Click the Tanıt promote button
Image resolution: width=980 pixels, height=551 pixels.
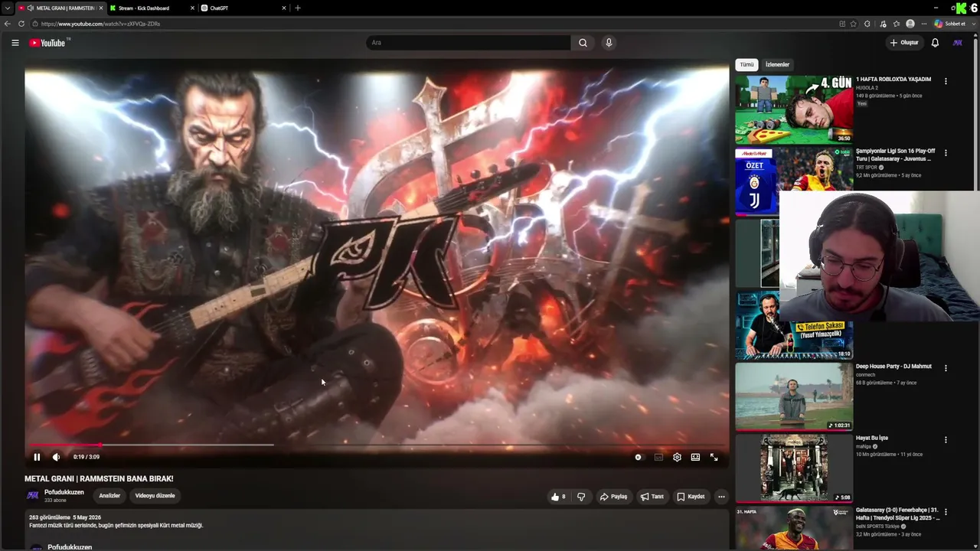[652, 497]
